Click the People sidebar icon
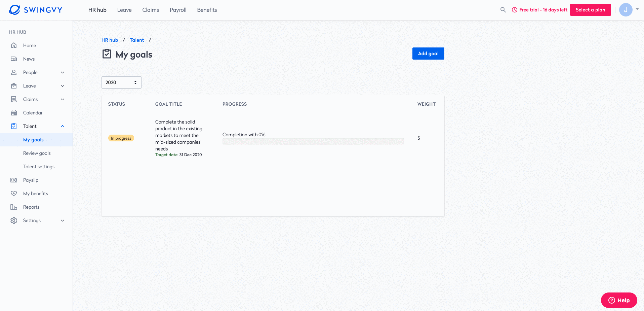Image resolution: width=644 pixels, height=311 pixels. pyautogui.click(x=14, y=72)
